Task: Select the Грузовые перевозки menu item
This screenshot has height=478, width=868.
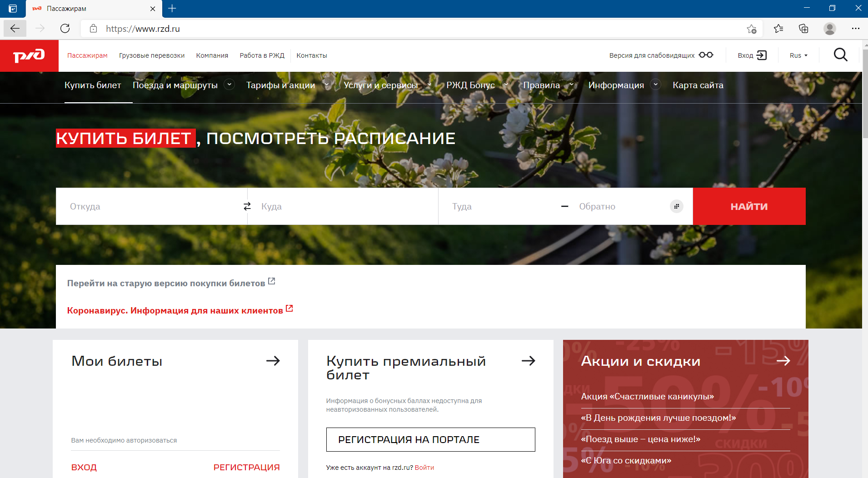Action: click(152, 55)
